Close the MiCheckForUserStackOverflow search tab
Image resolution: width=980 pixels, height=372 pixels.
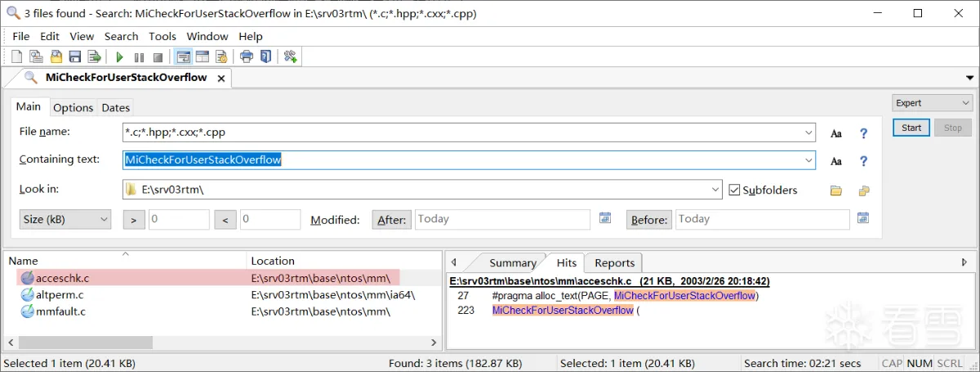tap(220, 78)
